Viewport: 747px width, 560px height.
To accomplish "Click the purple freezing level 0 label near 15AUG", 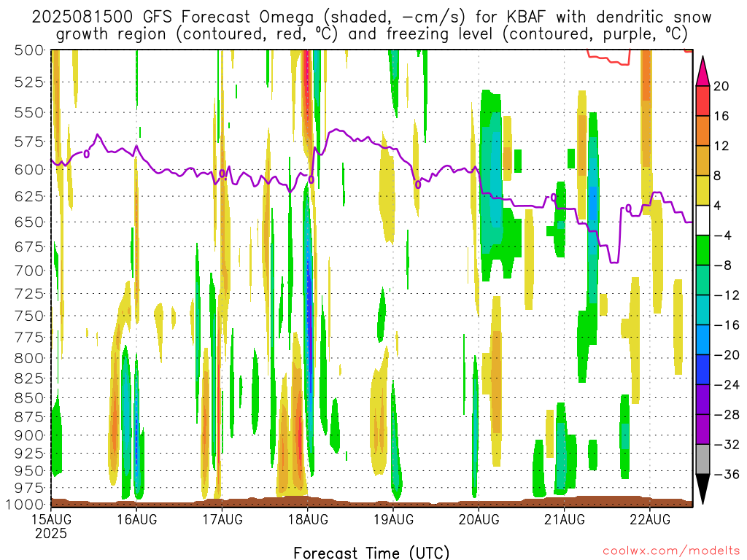I will (86, 154).
